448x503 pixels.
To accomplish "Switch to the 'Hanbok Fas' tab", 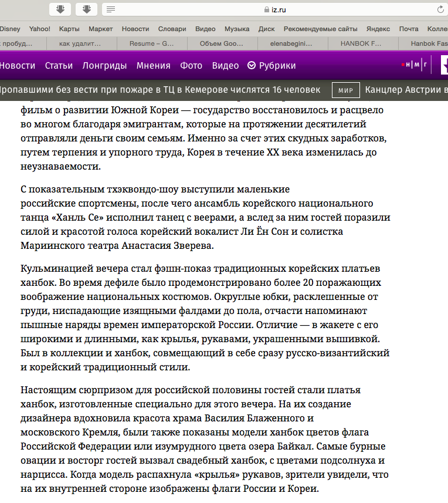I will [x=423, y=43].
